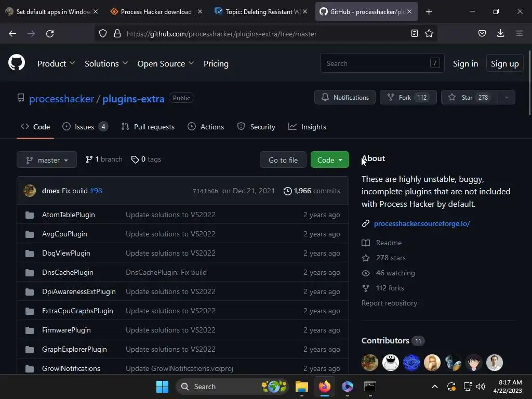Open volume control in system tray
532x399 pixels.
(481, 387)
